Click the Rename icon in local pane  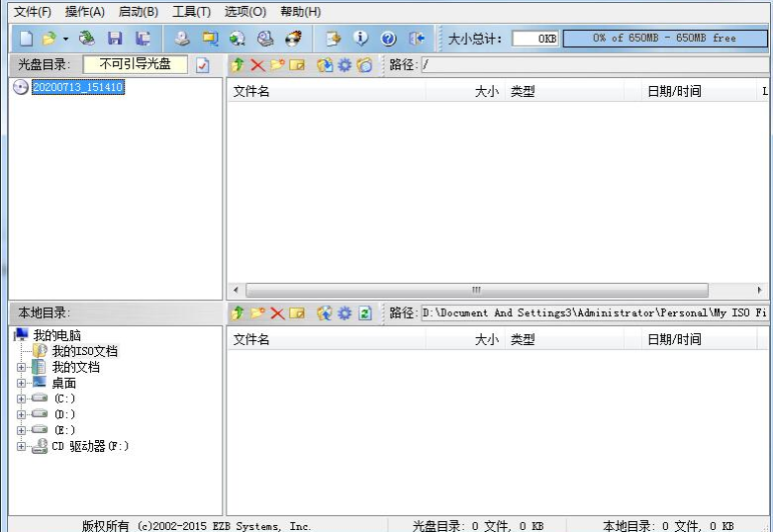click(x=297, y=312)
